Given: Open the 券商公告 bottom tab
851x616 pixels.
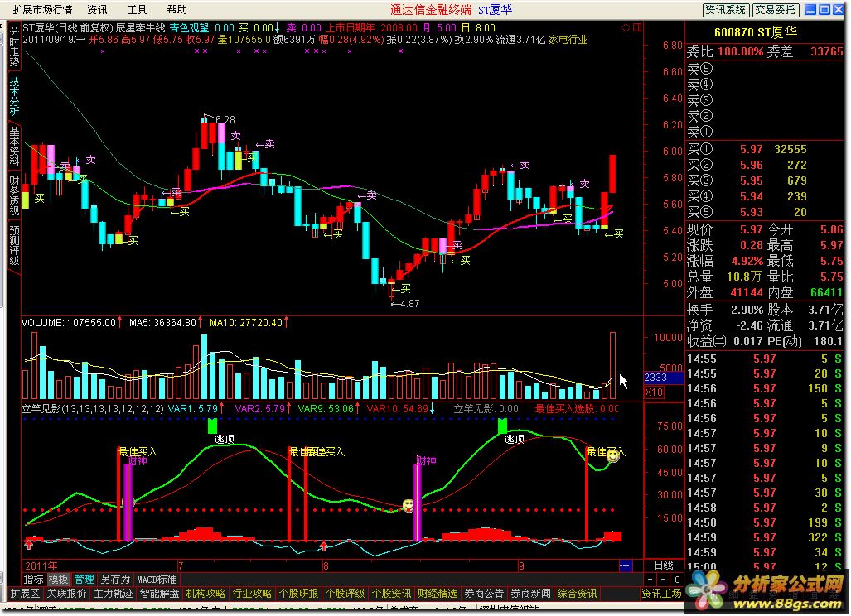Looking at the screenshot, I should [484, 594].
